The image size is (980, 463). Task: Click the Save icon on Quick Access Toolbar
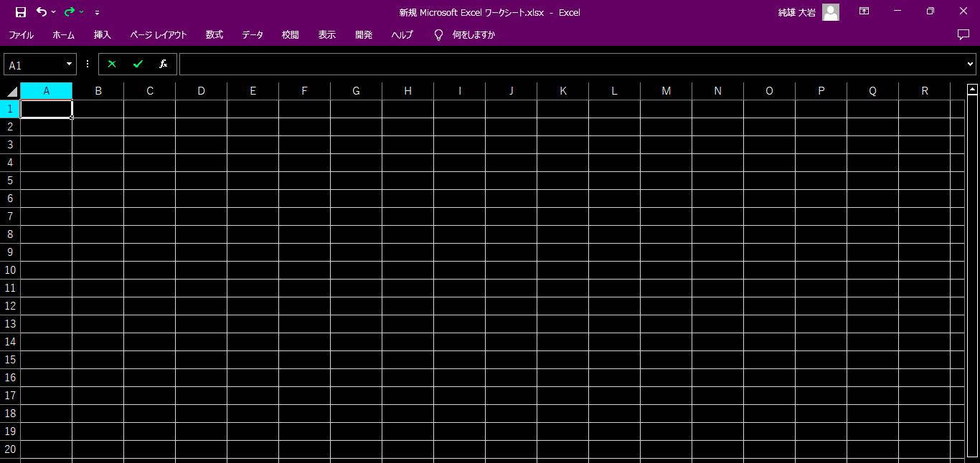coord(19,11)
